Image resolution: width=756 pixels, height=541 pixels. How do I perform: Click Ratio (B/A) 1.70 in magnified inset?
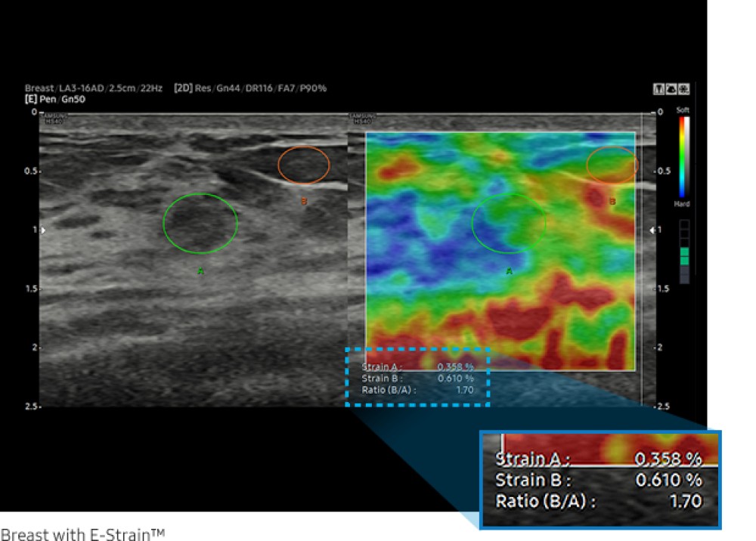pyautogui.click(x=598, y=501)
